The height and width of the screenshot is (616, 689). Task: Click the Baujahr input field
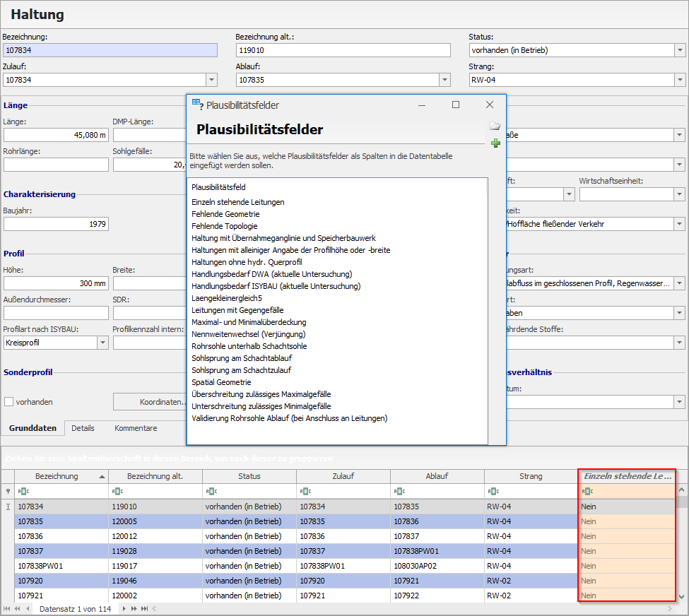coord(56,224)
